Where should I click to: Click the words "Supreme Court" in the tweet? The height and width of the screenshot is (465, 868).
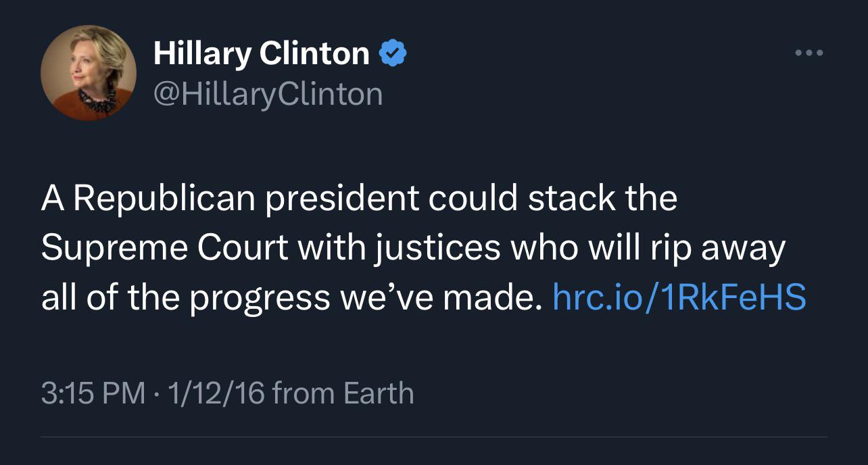pyautogui.click(x=164, y=247)
